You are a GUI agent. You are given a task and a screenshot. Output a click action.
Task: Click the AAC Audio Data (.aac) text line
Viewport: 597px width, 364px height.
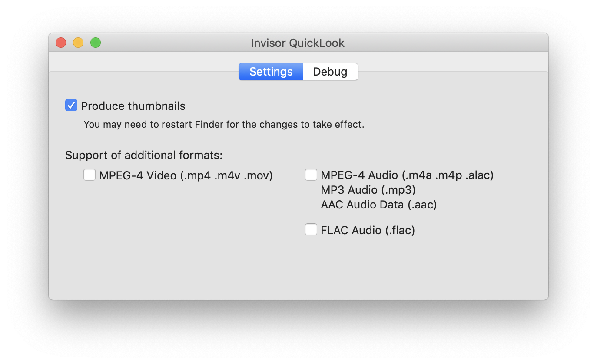coord(379,205)
